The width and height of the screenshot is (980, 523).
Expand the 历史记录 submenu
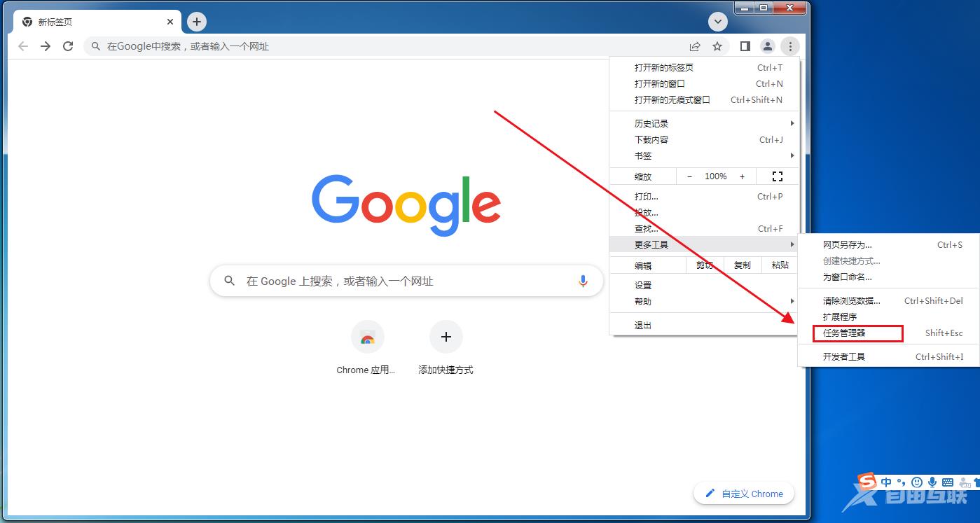[x=703, y=123]
